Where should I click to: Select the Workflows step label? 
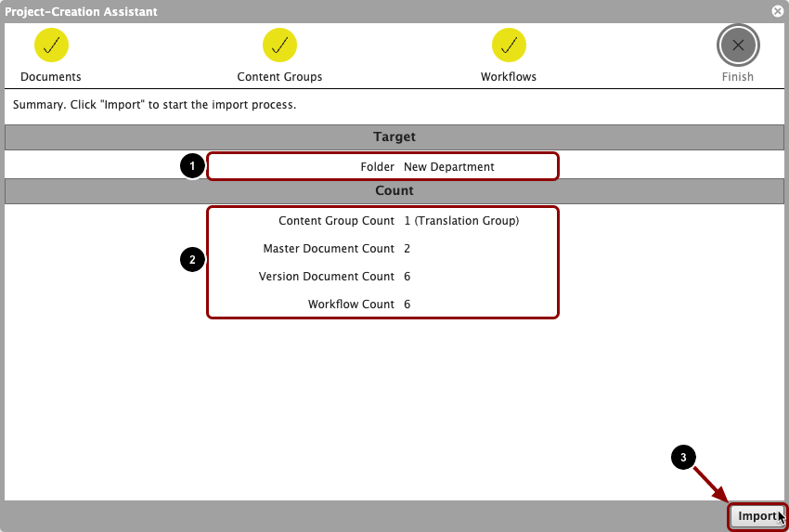point(509,76)
